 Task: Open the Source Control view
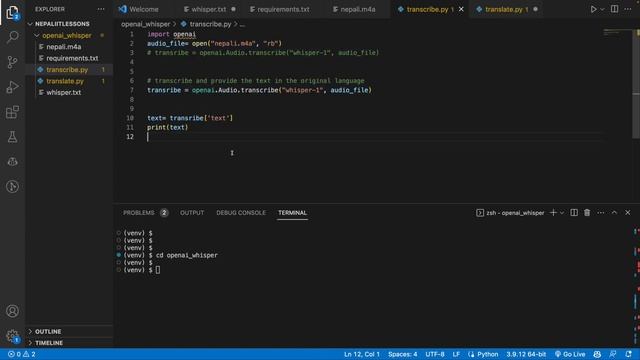click(x=12, y=62)
